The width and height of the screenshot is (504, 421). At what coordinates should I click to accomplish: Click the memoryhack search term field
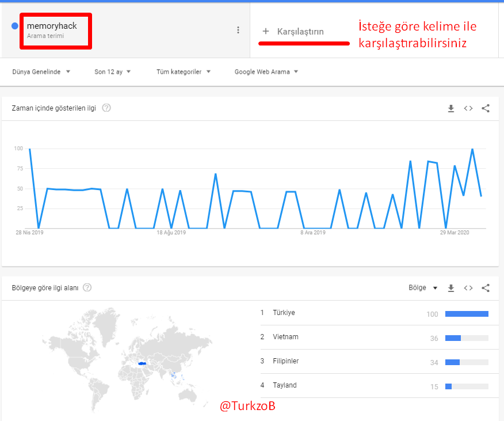click(x=56, y=31)
